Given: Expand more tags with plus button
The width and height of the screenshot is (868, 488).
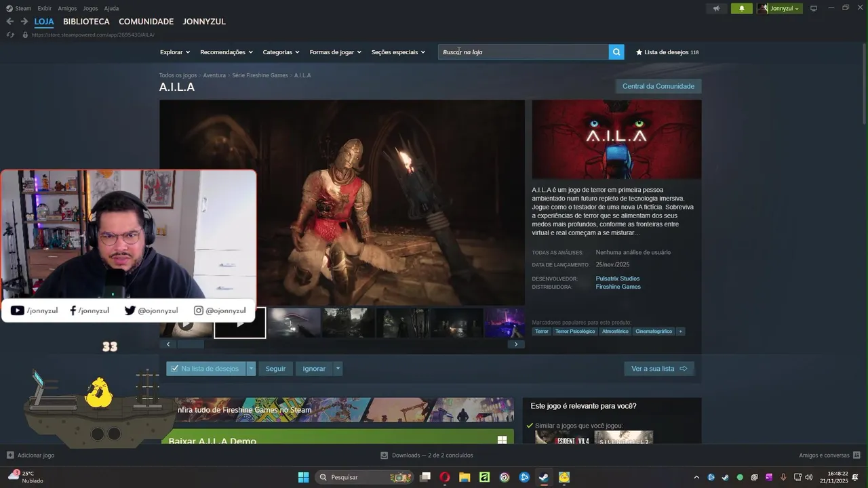Looking at the screenshot, I should click(x=680, y=331).
